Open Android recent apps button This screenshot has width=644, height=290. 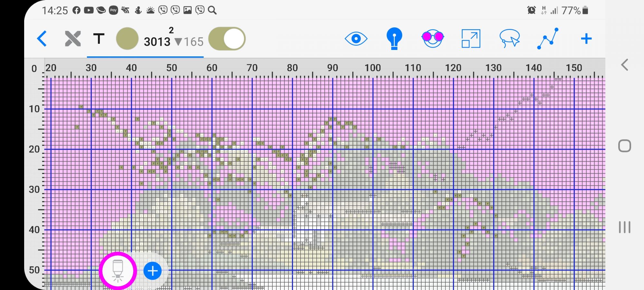625,227
